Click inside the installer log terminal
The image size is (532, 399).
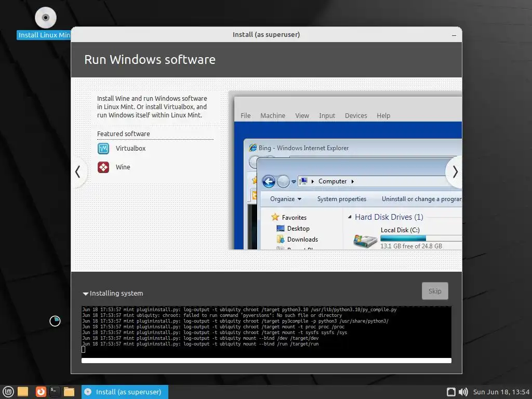coord(267,331)
